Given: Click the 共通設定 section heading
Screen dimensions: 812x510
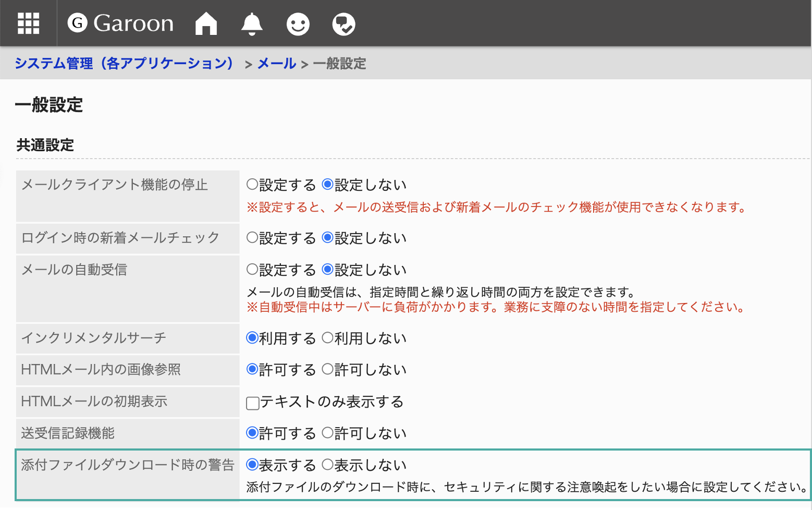Looking at the screenshot, I should click(45, 145).
